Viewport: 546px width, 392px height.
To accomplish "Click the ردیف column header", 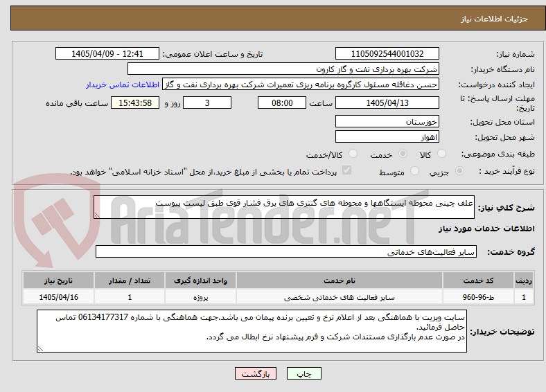I will [x=524, y=280].
